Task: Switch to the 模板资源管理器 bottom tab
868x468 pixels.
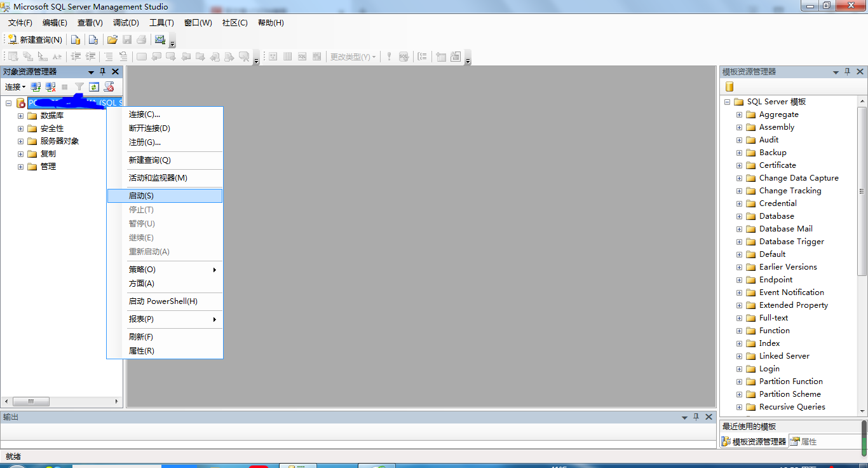Action: (x=754, y=441)
